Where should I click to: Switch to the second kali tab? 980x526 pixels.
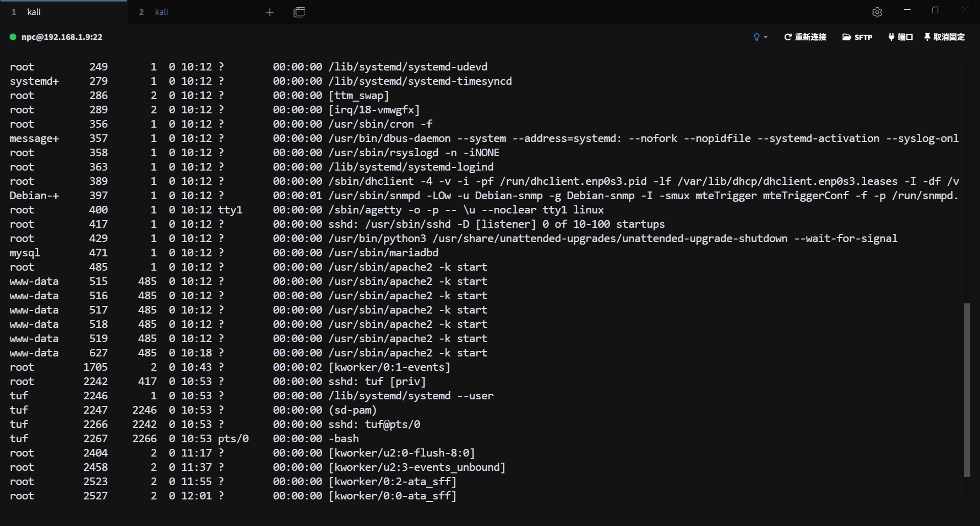pyautogui.click(x=161, y=12)
